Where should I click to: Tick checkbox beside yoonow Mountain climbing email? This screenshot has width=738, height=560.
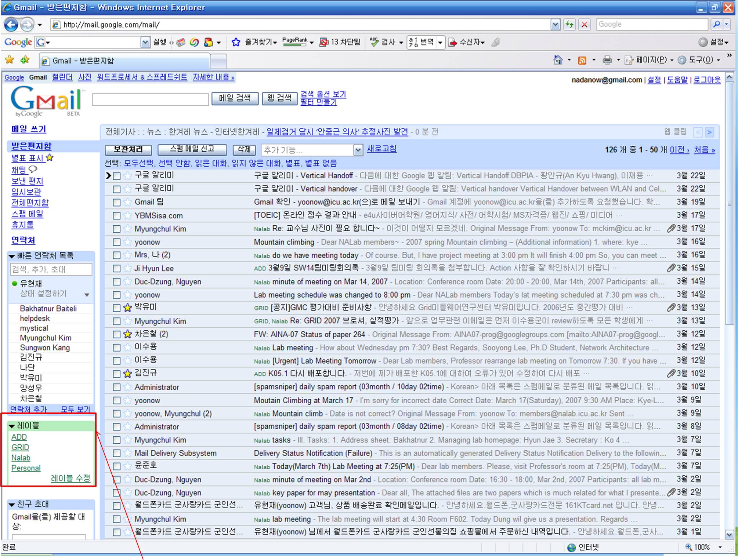pyautogui.click(x=116, y=242)
